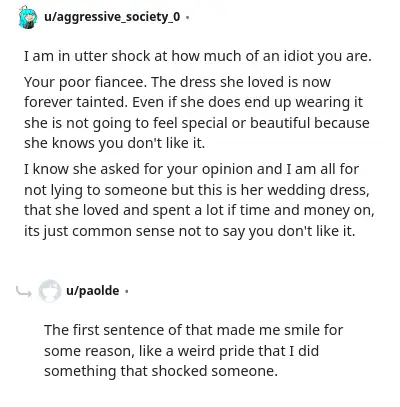The height and width of the screenshot is (407, 400).
Task: Click the phrase 'wedding dress,' in comment
Action: pyautogui.click(x=318, y=190)
